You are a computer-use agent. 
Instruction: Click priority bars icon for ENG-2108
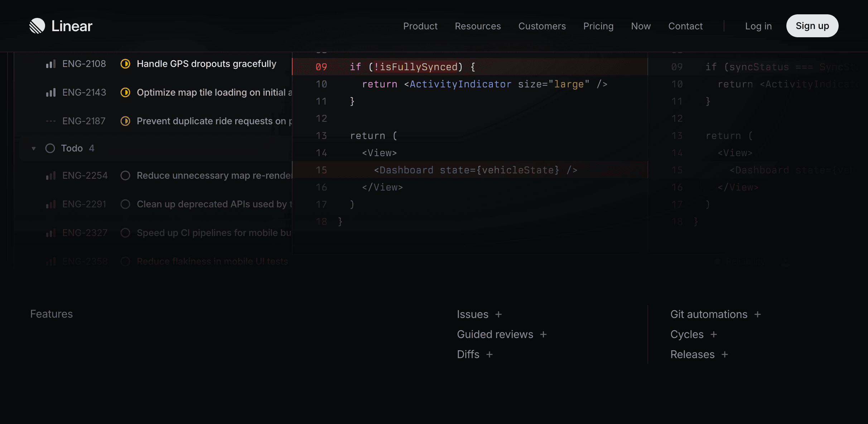coord(51,64)
